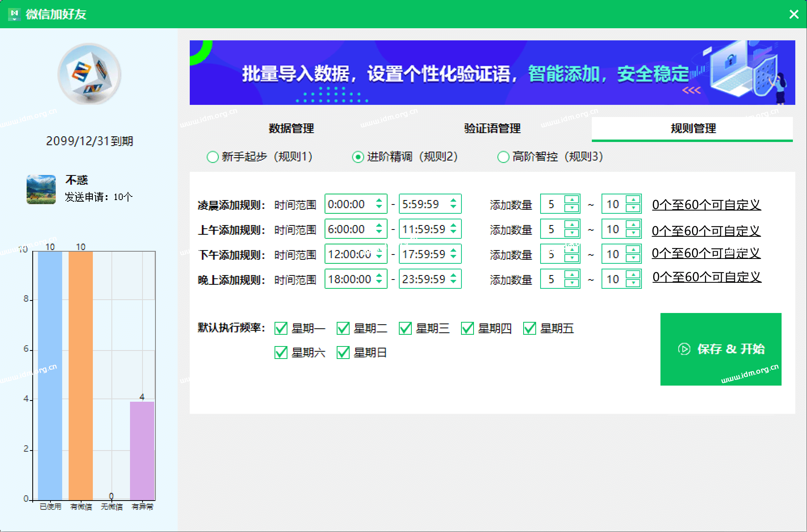Click the 6:00:00 start time field
Screen dimensions: 807x532
coord(356,229)
